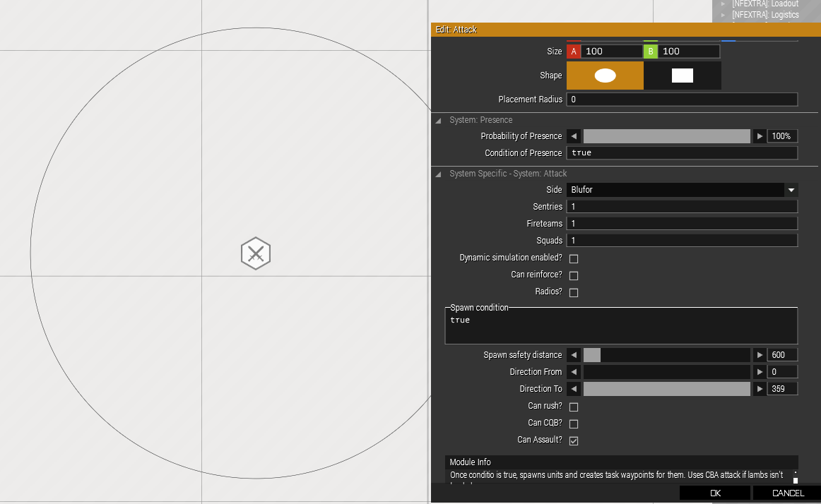Click Squads input field

pyautogui.click(x=682, y=241)
